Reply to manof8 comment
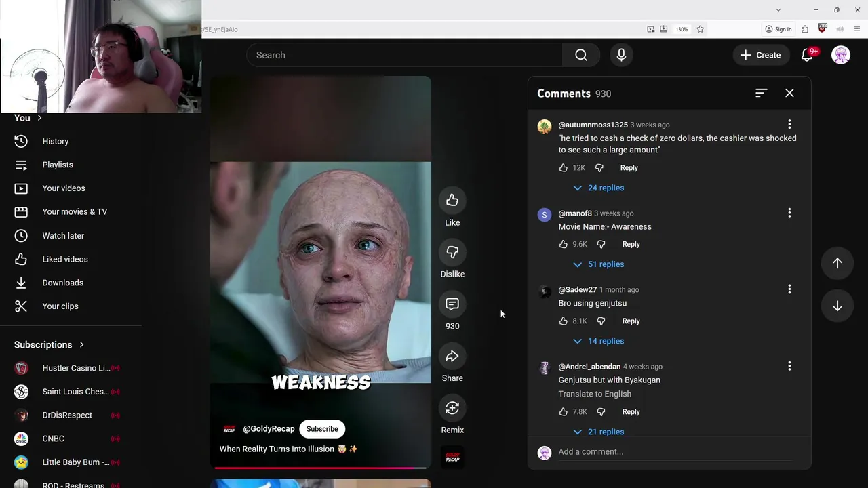 (631, 244)
